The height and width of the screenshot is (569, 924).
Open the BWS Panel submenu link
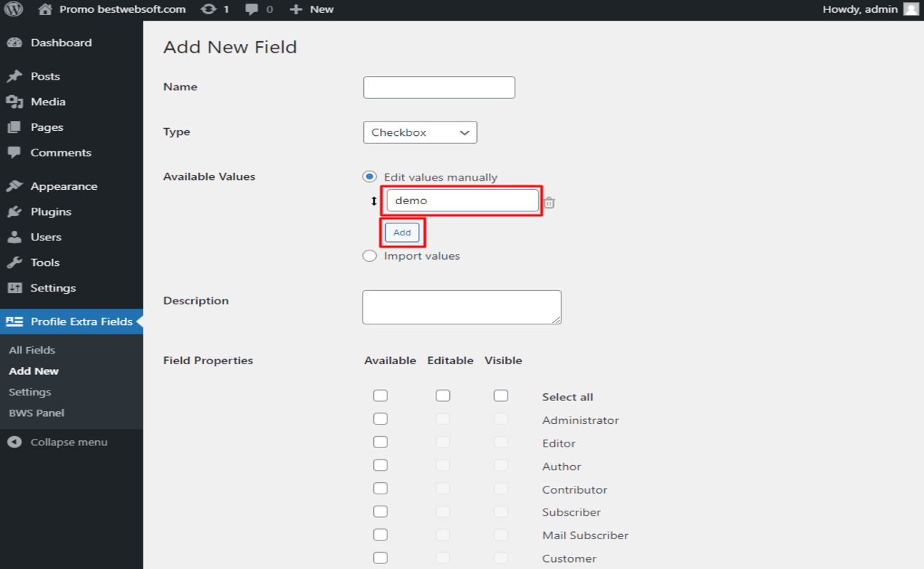pyautogui.click(x=36, y=413)
